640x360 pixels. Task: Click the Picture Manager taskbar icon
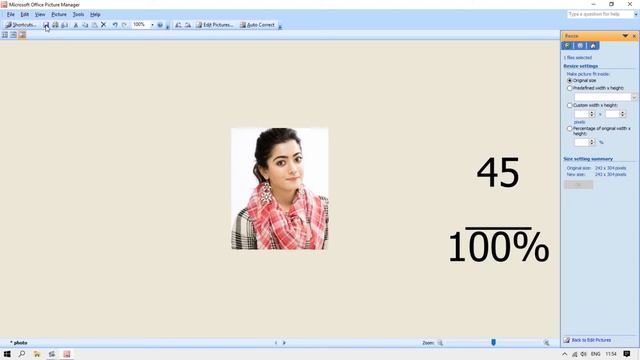pyautogui.click(x=67, y=354)
